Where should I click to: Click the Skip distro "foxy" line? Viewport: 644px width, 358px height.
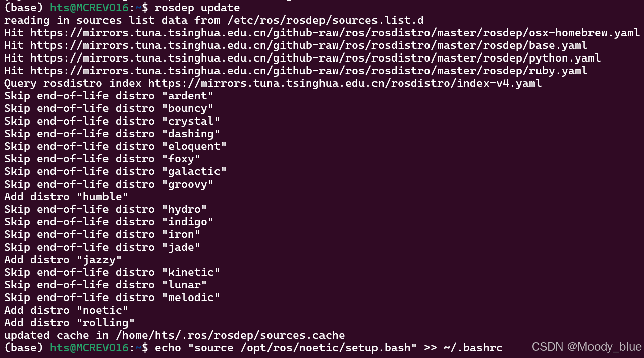(x=102, y=159)
